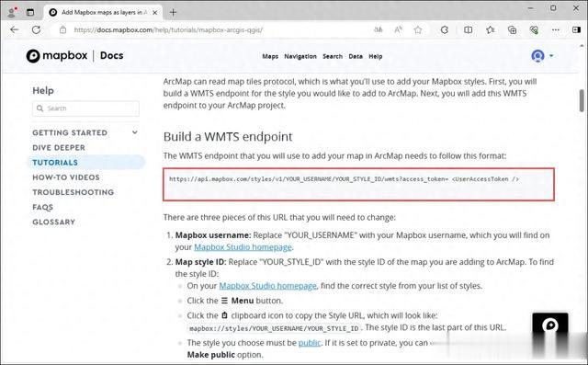Click the Build a WMTS endpoint heading
The width and height of the screenshot is (588, 365).
(x=228, y=137)
